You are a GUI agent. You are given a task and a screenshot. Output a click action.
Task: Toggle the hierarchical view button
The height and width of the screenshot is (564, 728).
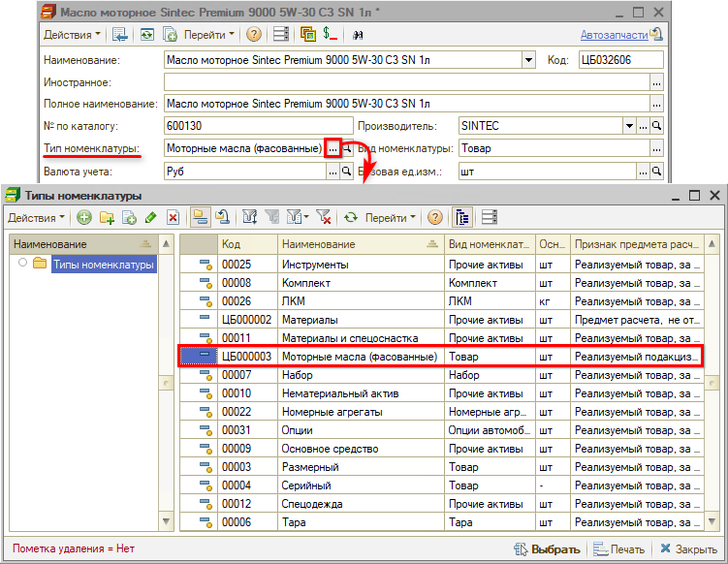click(x=201, y=218)
